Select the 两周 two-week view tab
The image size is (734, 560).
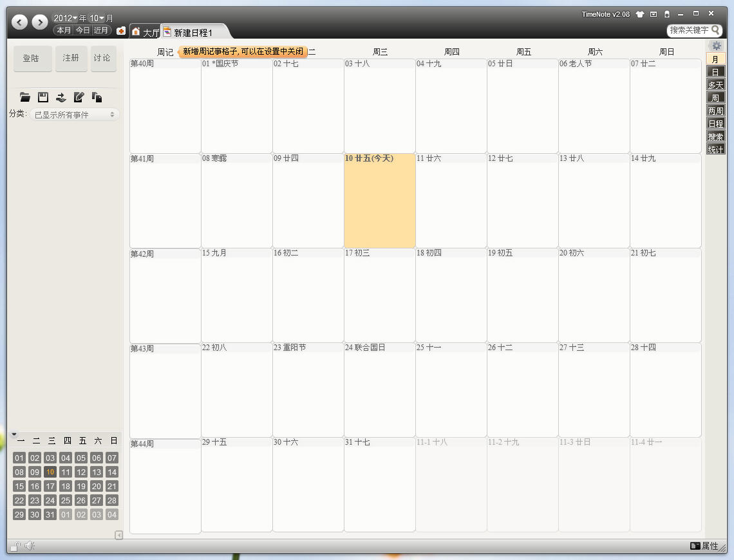[715, 111]
